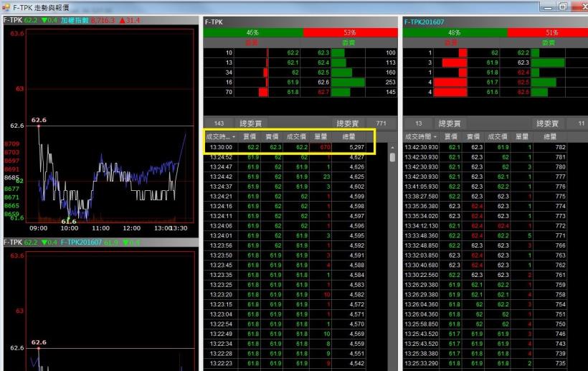The image size is (588, 371).
Task: Open sort arrow on F-TPK201607 成交時間 column
Action: pos(435,136)
